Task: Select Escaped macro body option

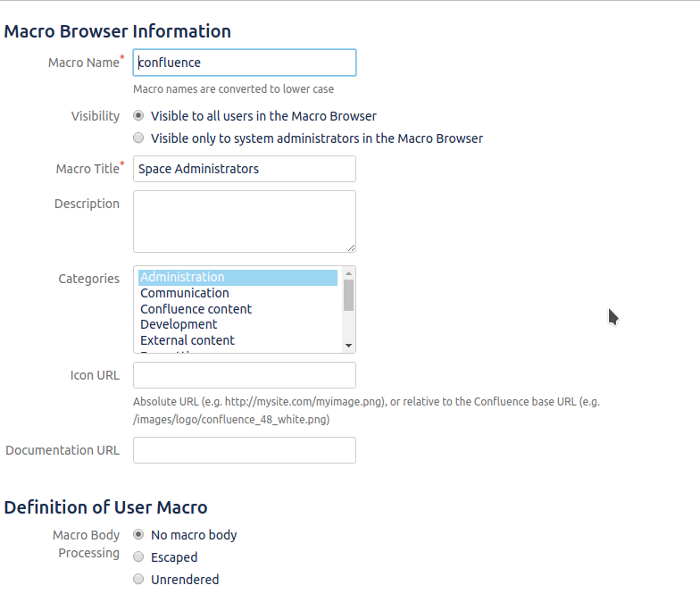Action: click(x=138, y=557)
